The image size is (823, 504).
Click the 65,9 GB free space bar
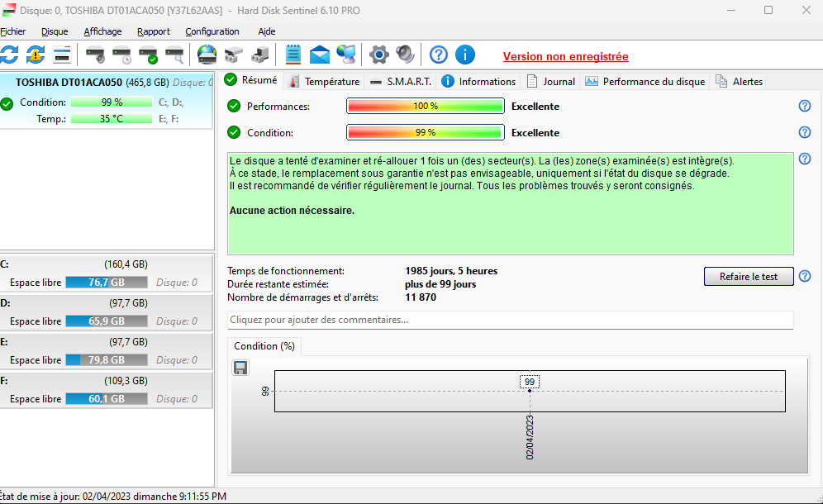[x=107, y=321]
